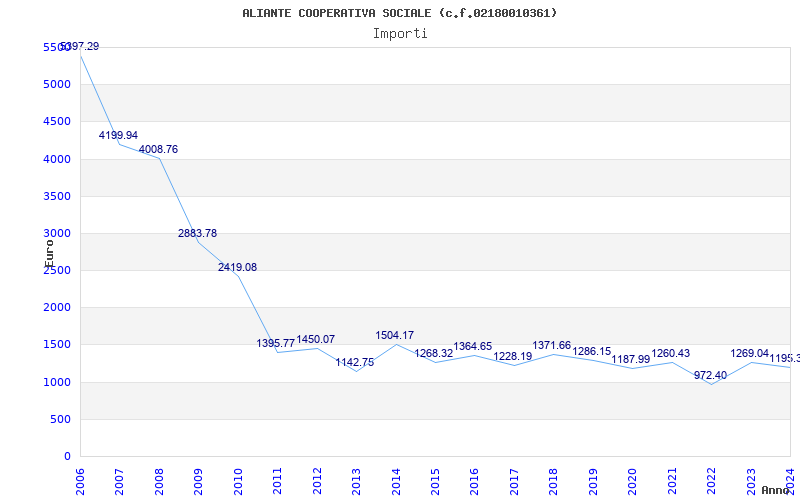Click the 2006 year tick label
Viewport: 800px width, 500px height.
point(80,481)
